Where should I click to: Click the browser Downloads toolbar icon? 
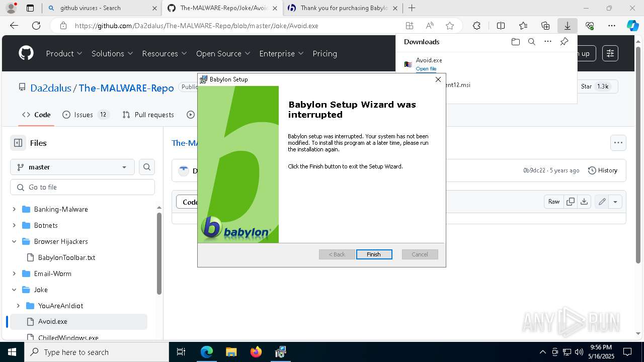[x=567, y=26]
